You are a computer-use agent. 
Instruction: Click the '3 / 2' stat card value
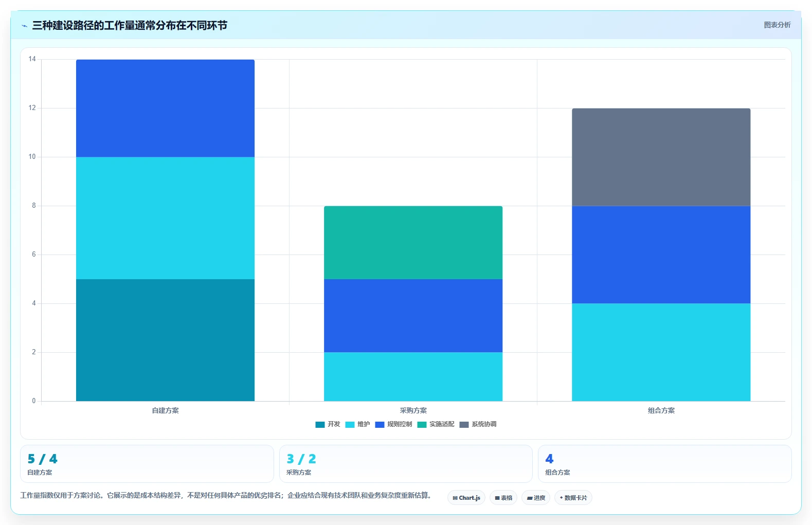[x=301, y=459]
